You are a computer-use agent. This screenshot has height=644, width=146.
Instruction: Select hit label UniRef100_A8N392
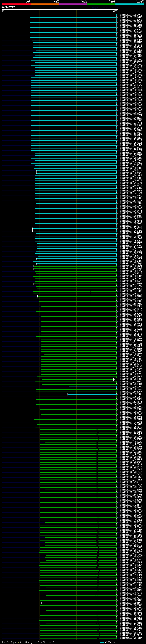pyautogui.click(x=131, y=537)
